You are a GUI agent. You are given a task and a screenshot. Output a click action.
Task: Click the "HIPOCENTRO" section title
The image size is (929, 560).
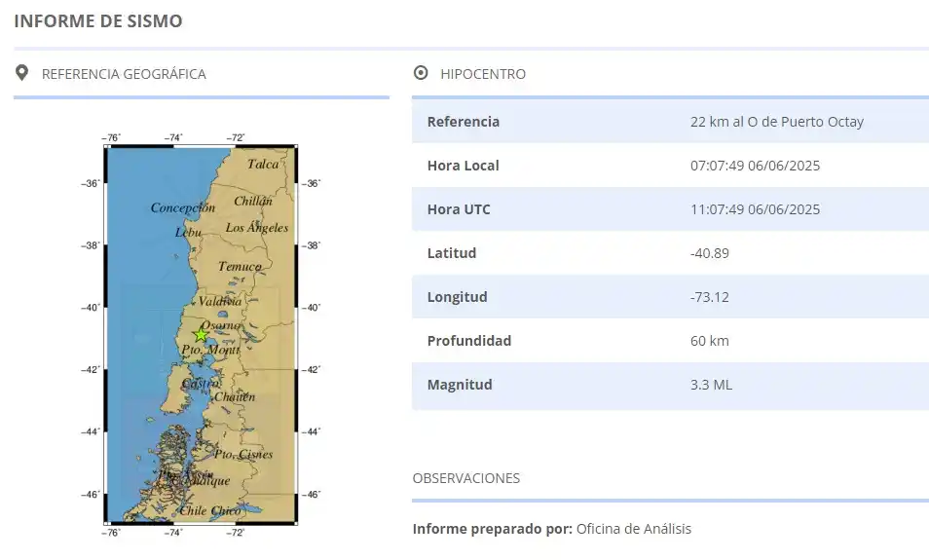483,74
